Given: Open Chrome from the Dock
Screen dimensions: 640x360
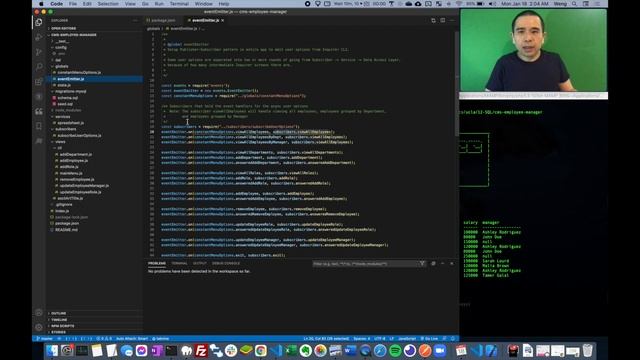Looking at the screenshot, I should (261, 351).
